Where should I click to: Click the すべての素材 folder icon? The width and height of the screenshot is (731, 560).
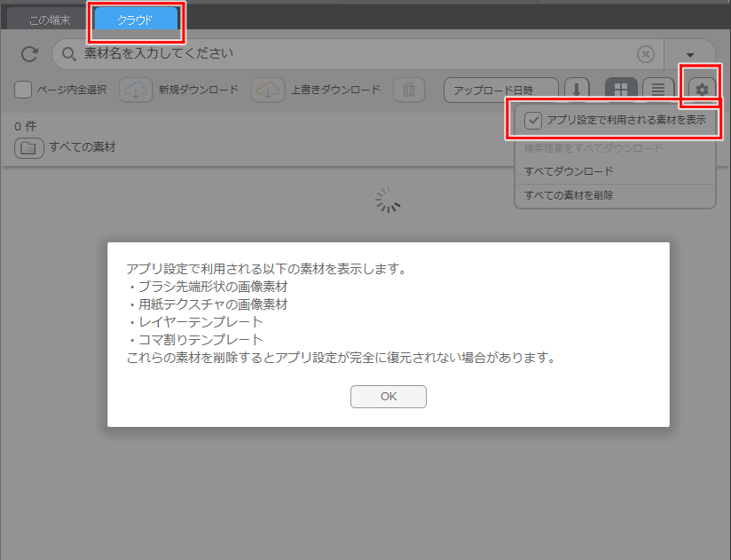[29, 148]
